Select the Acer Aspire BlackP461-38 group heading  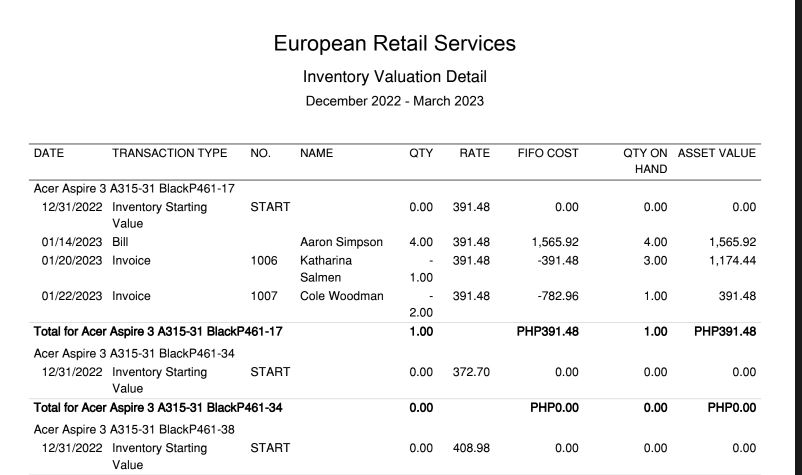coord(134,430)
